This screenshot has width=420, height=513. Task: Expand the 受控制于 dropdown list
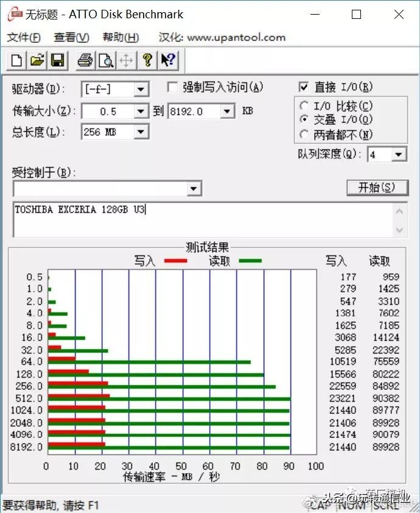click(194, 189)
